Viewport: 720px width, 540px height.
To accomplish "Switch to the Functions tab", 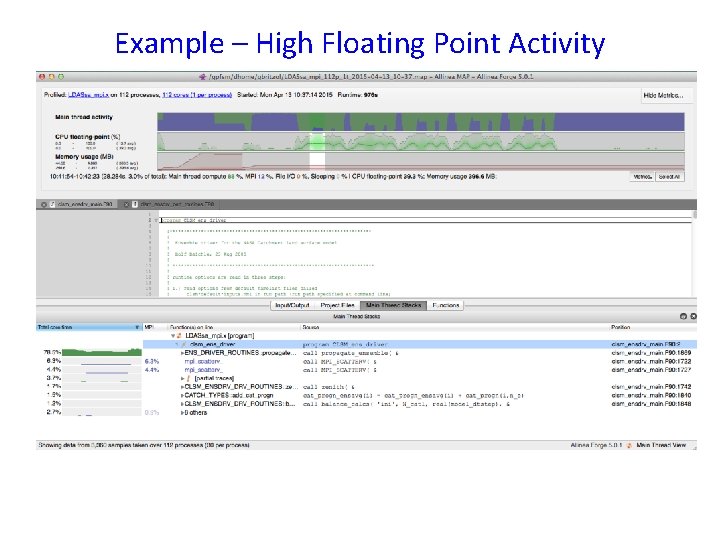I will 445,305.
